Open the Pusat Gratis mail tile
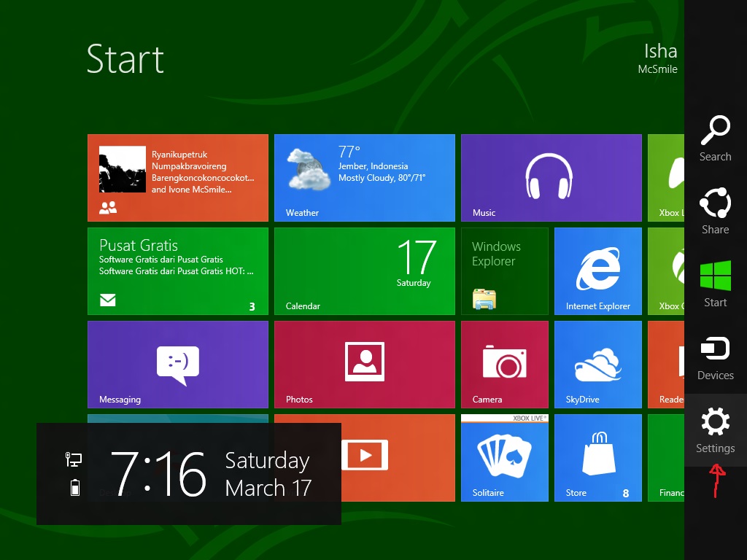 [x=178, y=271]
